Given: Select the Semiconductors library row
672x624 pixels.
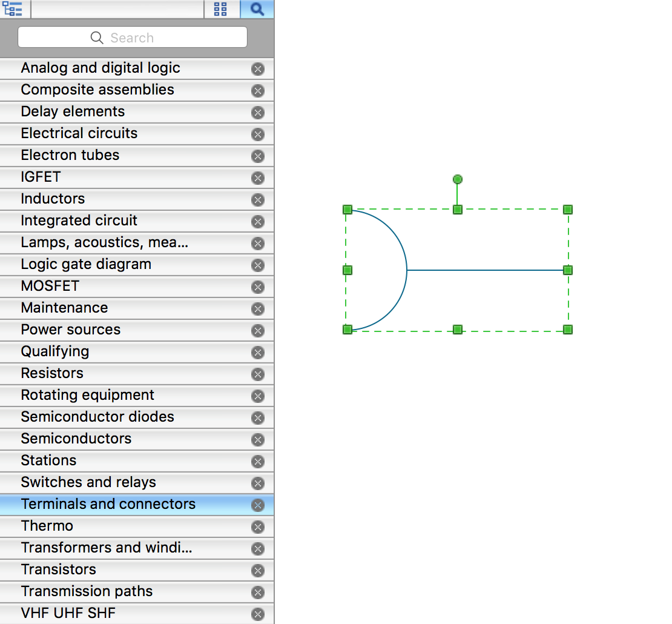Looking at the screenshot, I should click(x=137, y=439).
